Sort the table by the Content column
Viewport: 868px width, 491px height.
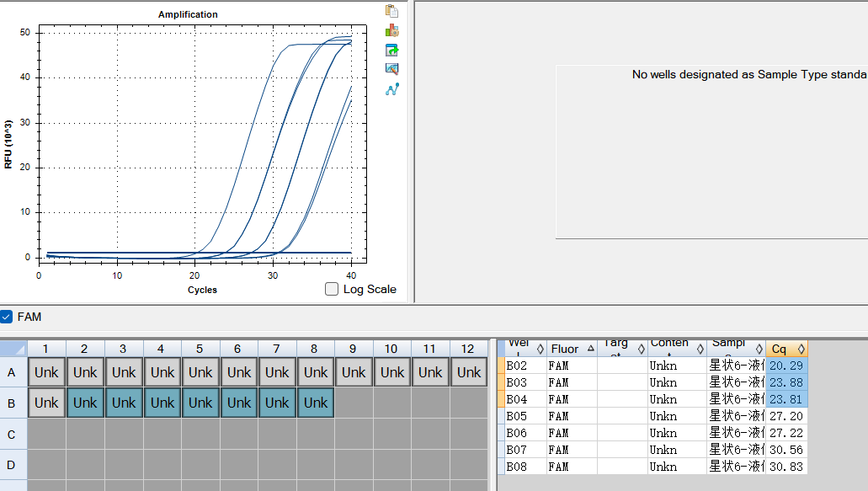tap(676, 349)
